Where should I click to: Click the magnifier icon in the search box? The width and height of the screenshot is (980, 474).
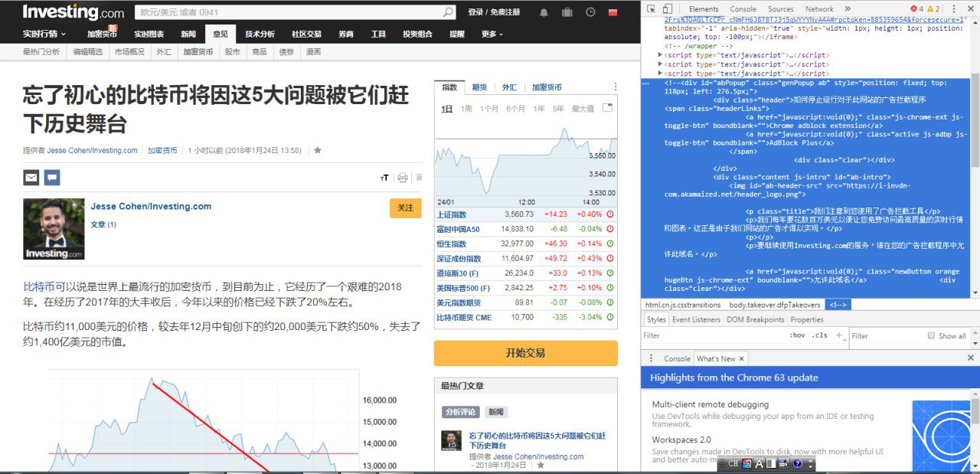point(449,12)
